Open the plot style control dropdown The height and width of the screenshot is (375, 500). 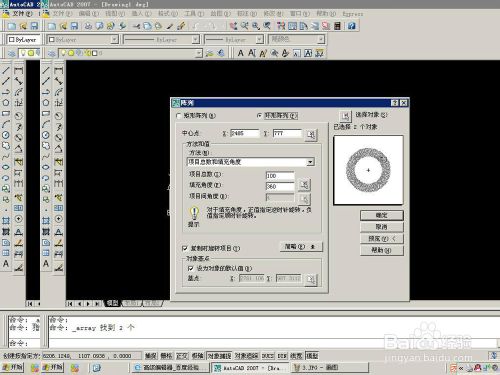click(321, 39)
